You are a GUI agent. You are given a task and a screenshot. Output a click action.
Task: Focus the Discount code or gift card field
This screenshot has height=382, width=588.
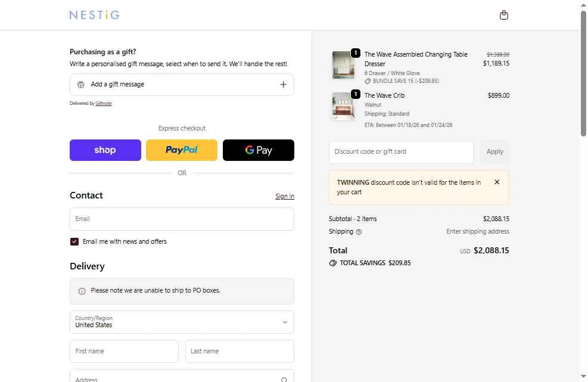coord(401,152)
